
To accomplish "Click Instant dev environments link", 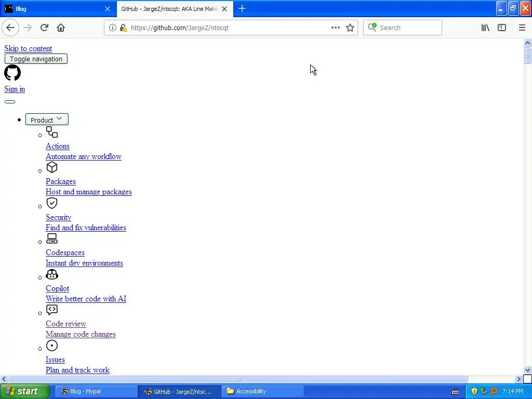I will click(85, 263).
